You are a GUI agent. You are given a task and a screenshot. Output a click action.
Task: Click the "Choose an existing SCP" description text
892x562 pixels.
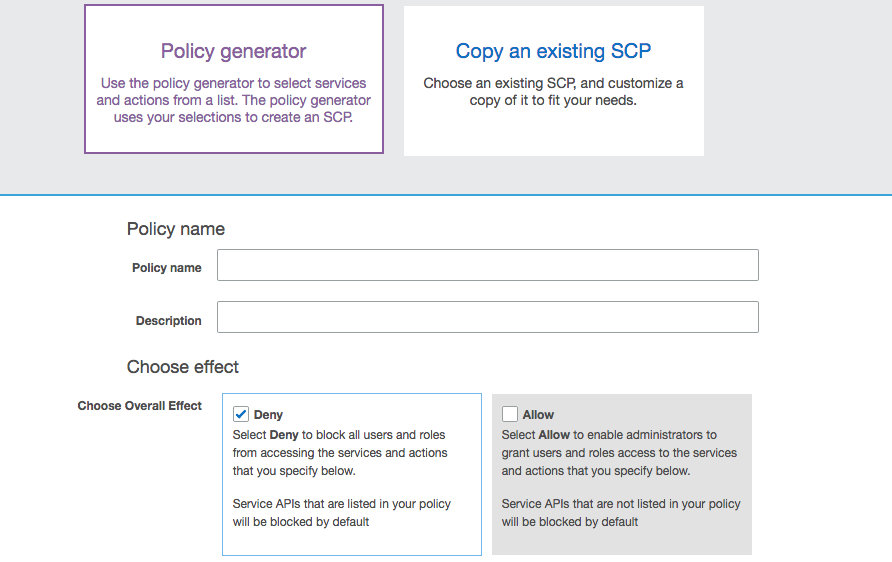pos(553,92)
